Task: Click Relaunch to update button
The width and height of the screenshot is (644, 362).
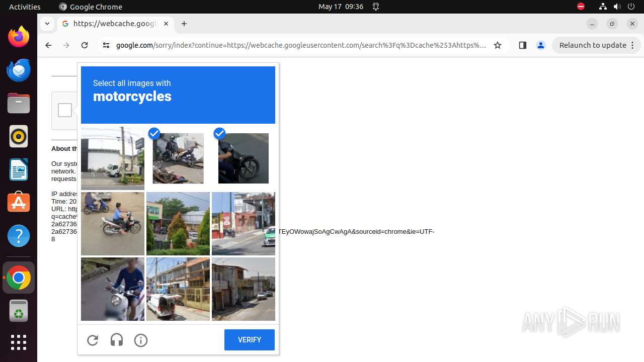Action: point(593,45)
